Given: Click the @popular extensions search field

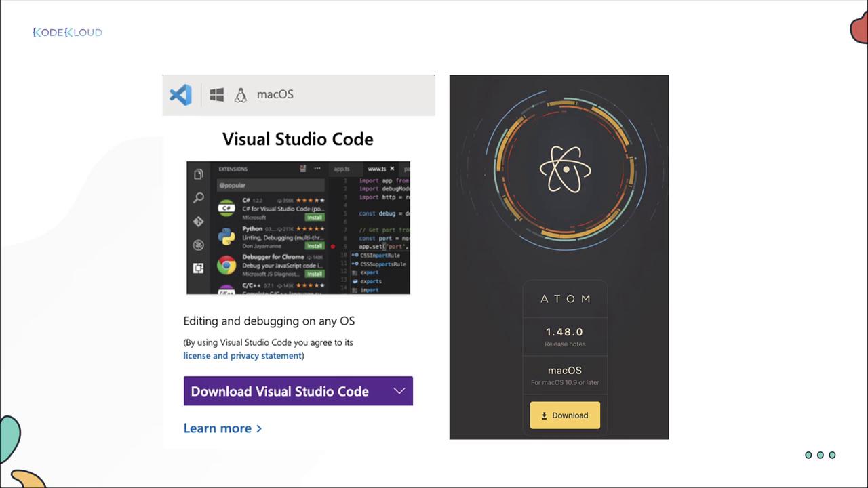Looking at the screenshot, I should click(x=270, y=185).
